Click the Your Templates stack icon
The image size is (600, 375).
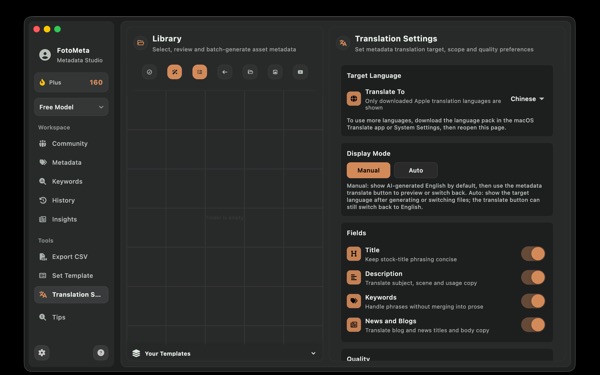coord(136,353)
